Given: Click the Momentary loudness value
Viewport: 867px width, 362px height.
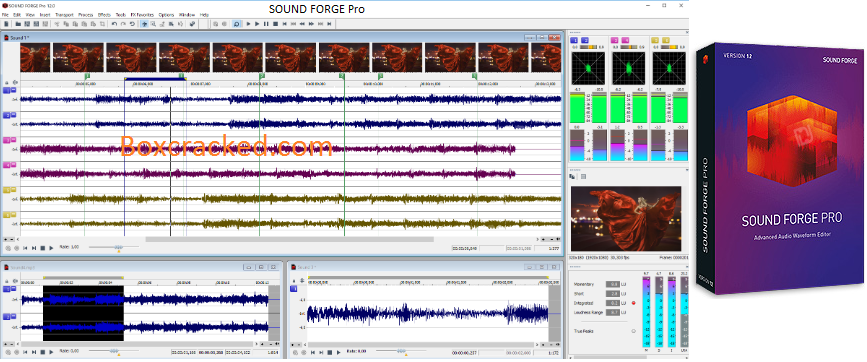Looking at the screenshot, I should [x=612, y=284].
